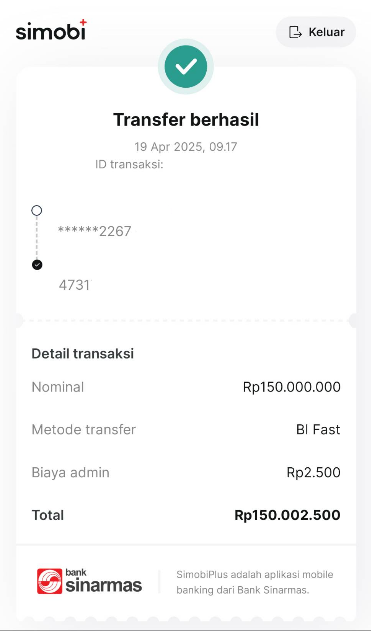Click the Total amount Rp150.002.500
This screenshot has width=371, height=631.
pos(287,515)
